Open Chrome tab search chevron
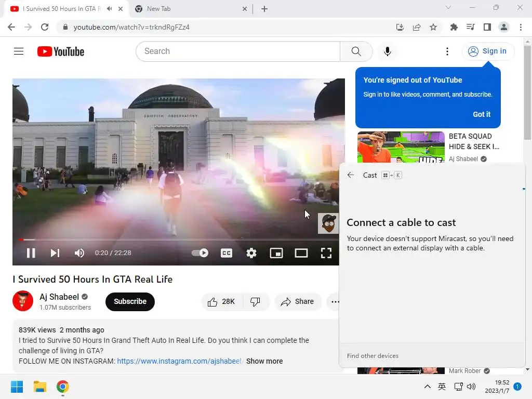 448,7
